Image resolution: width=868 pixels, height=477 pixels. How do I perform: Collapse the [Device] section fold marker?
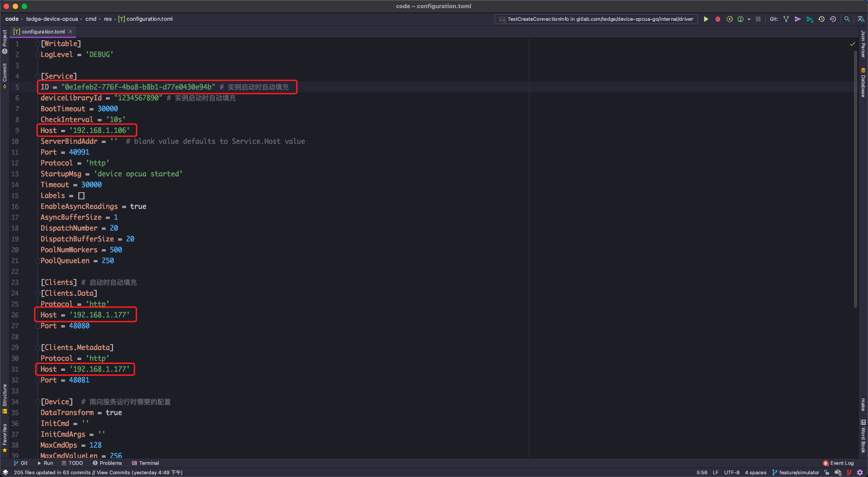pos(38,402)
